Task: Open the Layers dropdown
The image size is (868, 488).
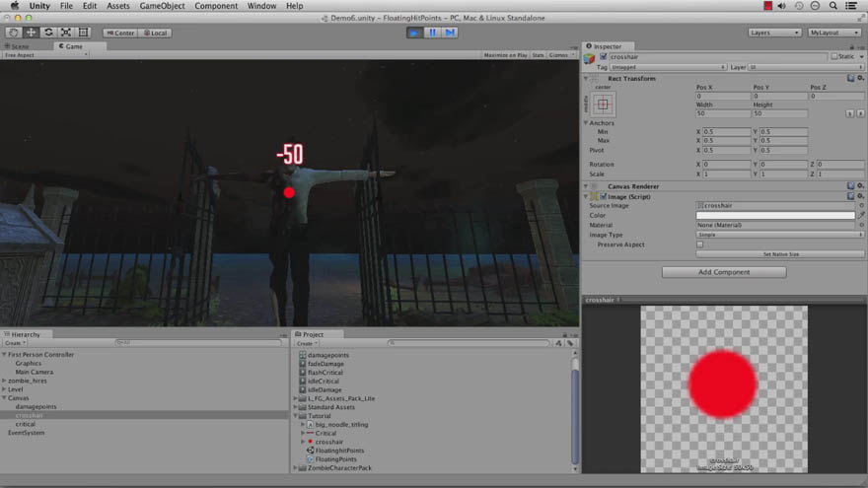Action: (x=774, y=33)
